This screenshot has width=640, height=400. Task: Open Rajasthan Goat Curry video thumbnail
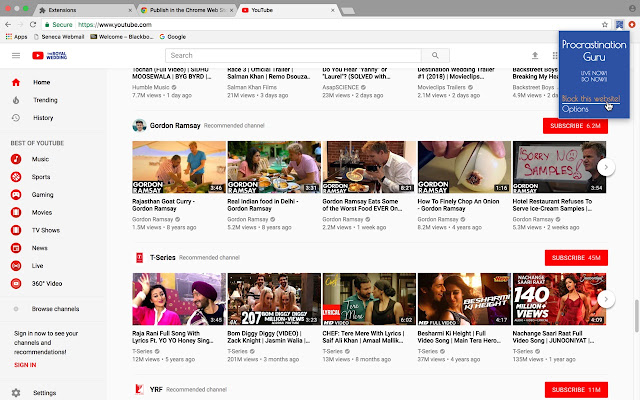click(179, 167)
